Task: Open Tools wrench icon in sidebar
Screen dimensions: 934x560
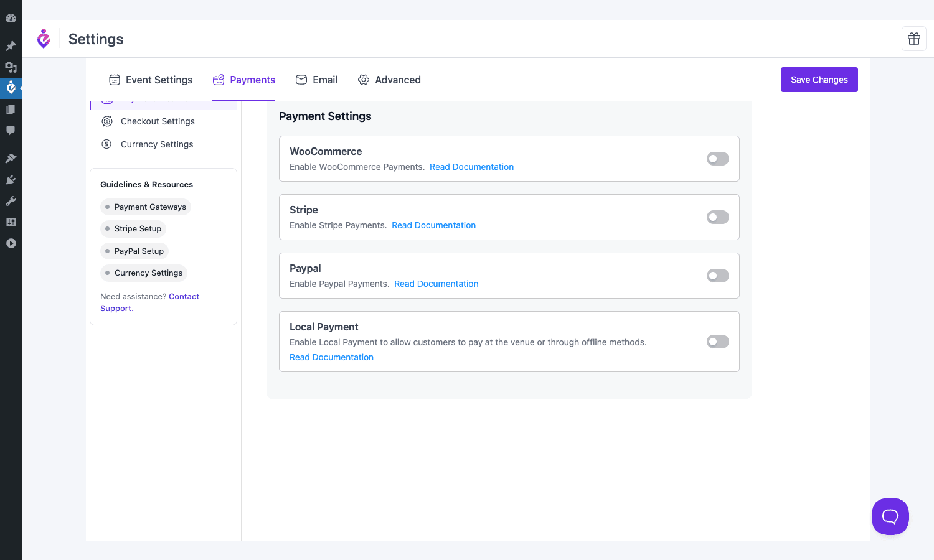Action: click(11, 201)
